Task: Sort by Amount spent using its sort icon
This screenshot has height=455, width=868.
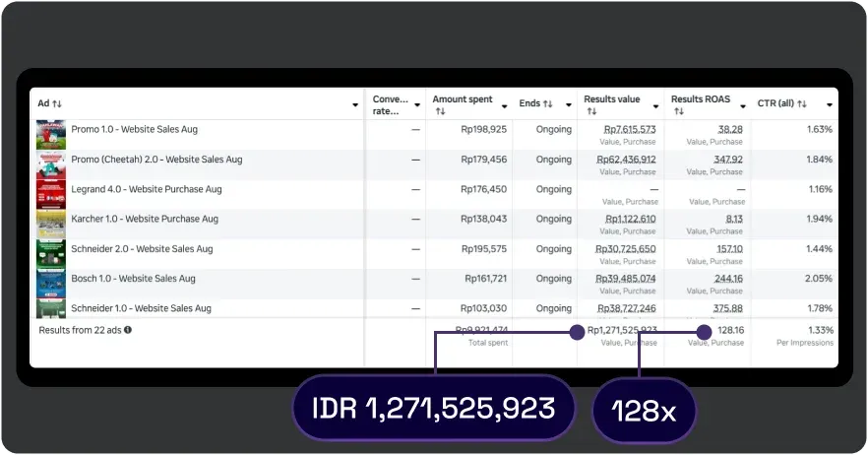Action: pyautogui.click(x=440, y=112)
